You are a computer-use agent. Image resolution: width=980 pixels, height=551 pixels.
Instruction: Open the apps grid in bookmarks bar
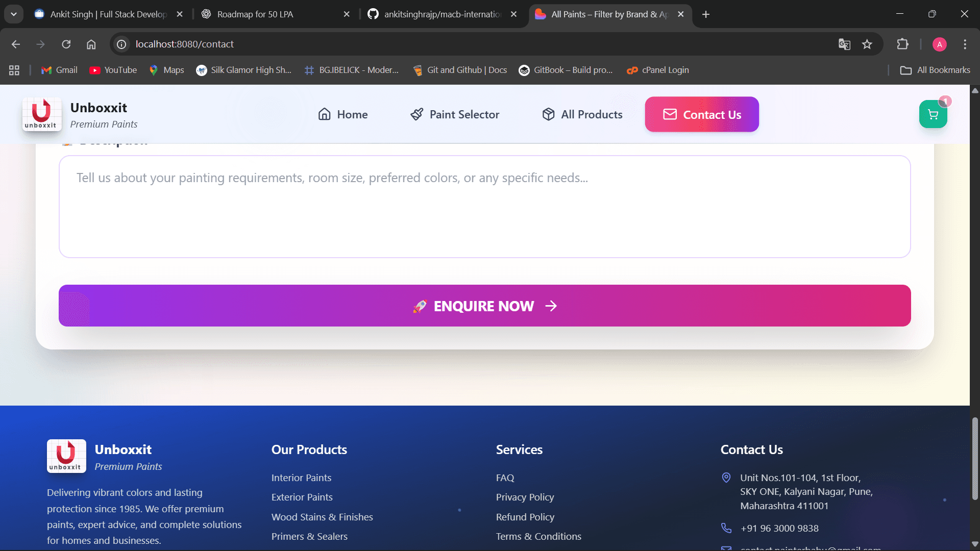[14, 70]
